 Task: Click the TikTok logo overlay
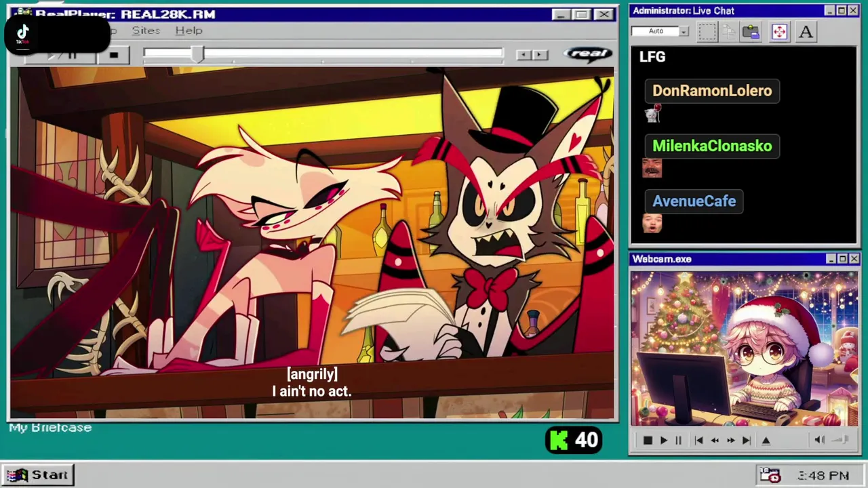[23, 34]
